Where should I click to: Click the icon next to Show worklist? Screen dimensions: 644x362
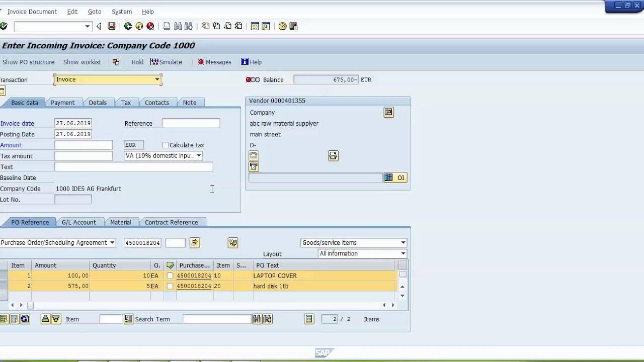pos(116,62)
